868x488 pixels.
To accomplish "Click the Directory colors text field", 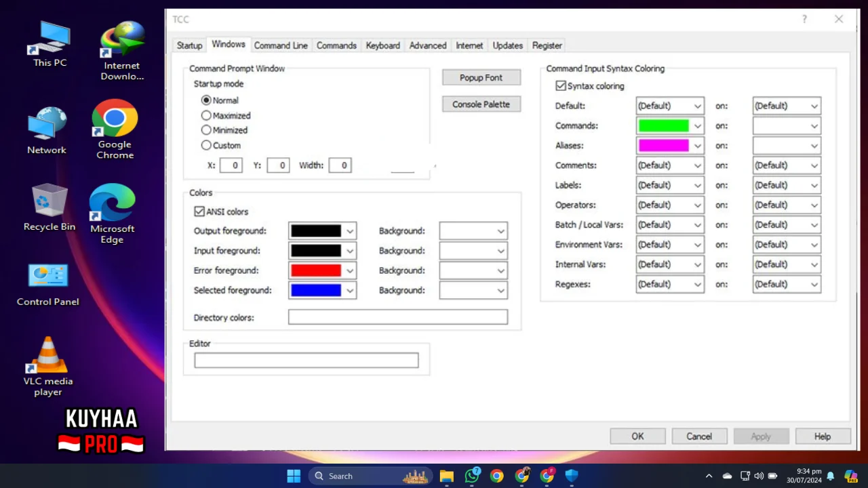I will click(x=398, y=317).
